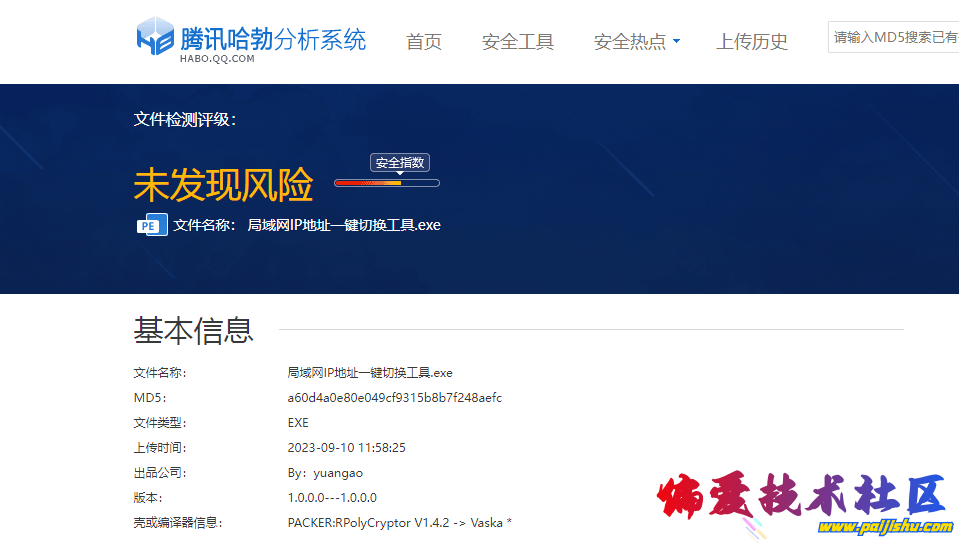The image size is (959, 551).
Task: Click the PACKER RPolyCryptor info text
Action: click(399, 523)
